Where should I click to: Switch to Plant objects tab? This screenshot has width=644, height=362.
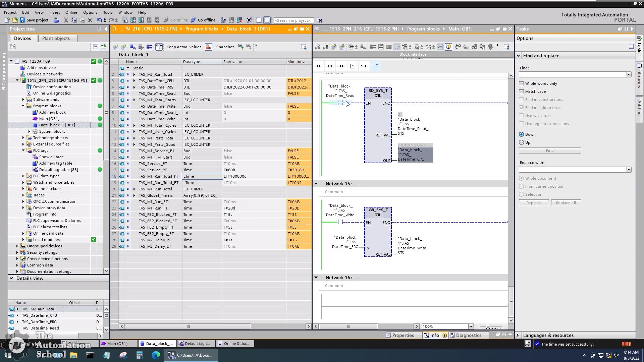[56, 38]
